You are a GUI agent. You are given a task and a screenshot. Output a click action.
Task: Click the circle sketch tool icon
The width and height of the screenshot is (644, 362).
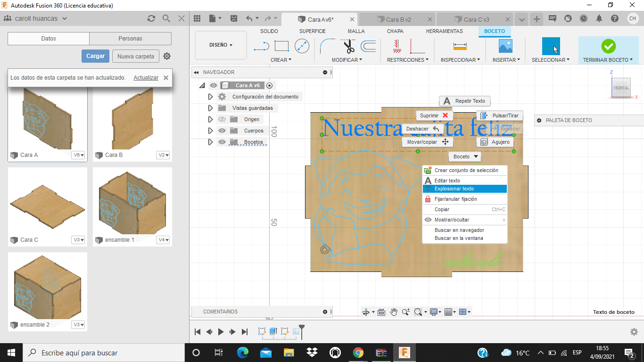[x=302, y=46]
